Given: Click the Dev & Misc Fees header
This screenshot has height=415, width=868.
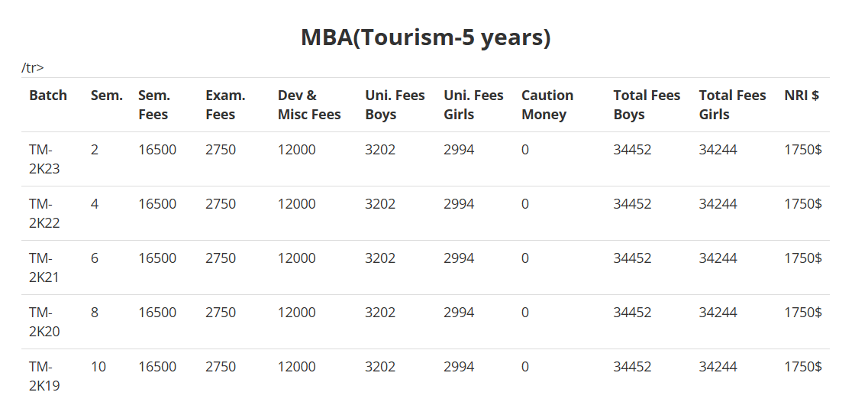Looking at the screenshot, I should point(309,105).
